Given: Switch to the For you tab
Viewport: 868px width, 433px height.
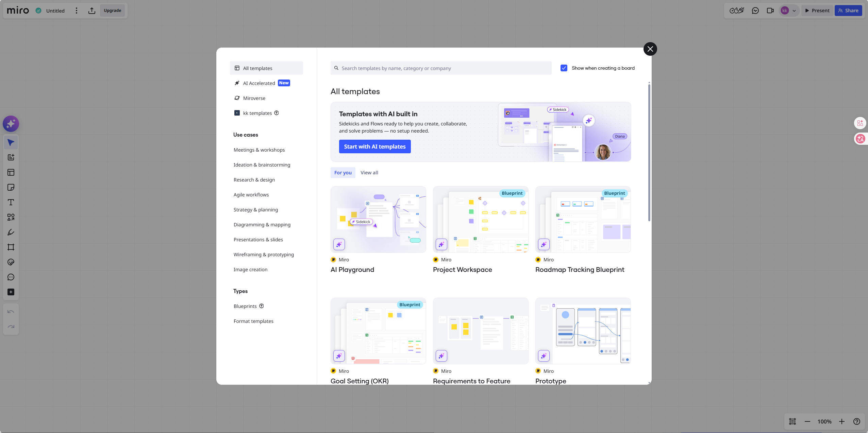Looking at the screenshot, I should pyautogui.click(x=343, y=173).
